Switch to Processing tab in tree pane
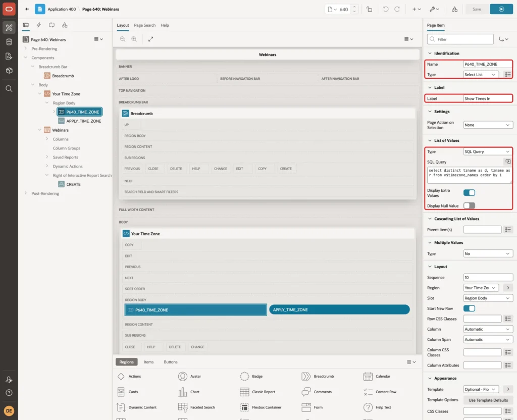517x420 pixels. click(x=51, y=25)
